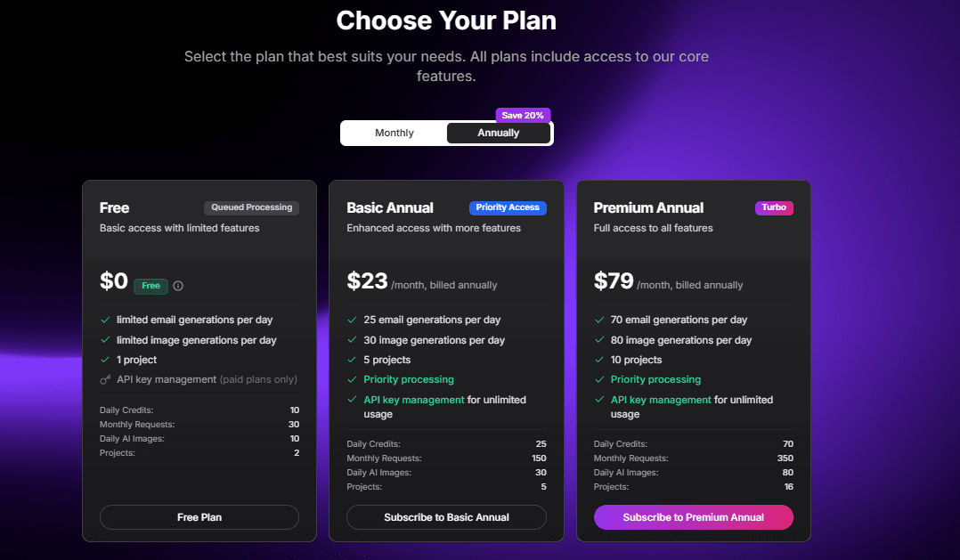The image size is (960, 560).
Task: Subscribe to Premium Annual plan
Action: [693, 517]
